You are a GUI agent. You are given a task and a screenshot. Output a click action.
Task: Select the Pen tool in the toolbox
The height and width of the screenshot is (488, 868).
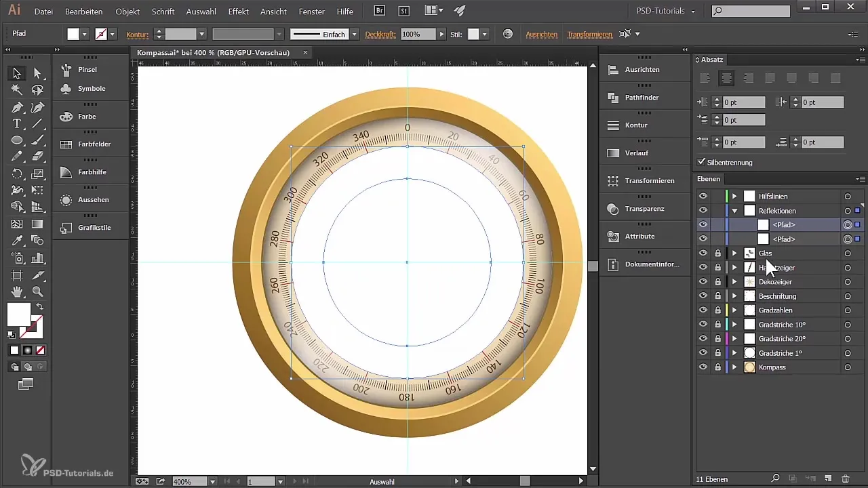point(17,107)
